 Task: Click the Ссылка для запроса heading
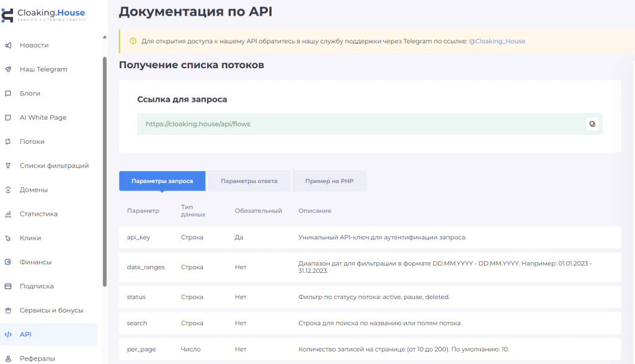click(x=182, y=100)
